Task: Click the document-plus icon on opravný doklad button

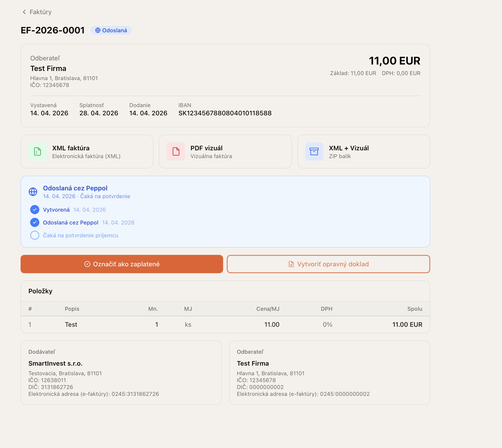Action: click(x=291, y=264)
